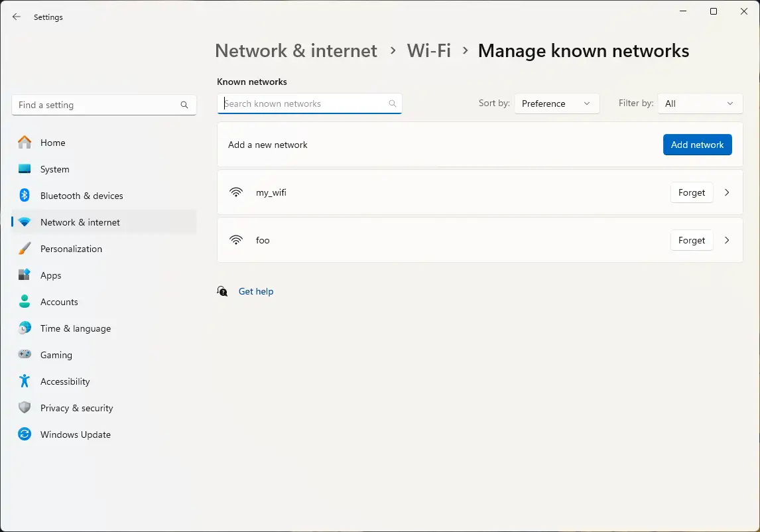Screen dimensions: 760x532
Task: Click the back arrow in Settings title bar
Action: [x=17, y=17]
